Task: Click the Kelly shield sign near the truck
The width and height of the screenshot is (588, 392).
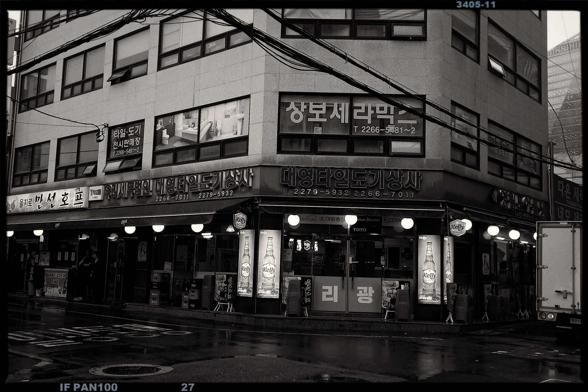Action: (x=458, y=228)
